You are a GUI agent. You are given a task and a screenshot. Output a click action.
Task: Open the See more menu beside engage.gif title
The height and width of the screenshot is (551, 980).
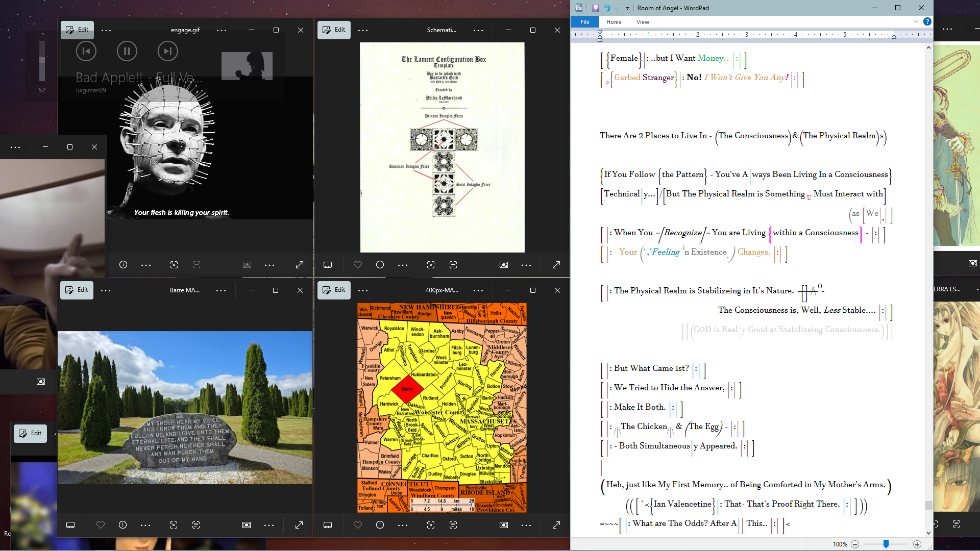click(221, 30)
